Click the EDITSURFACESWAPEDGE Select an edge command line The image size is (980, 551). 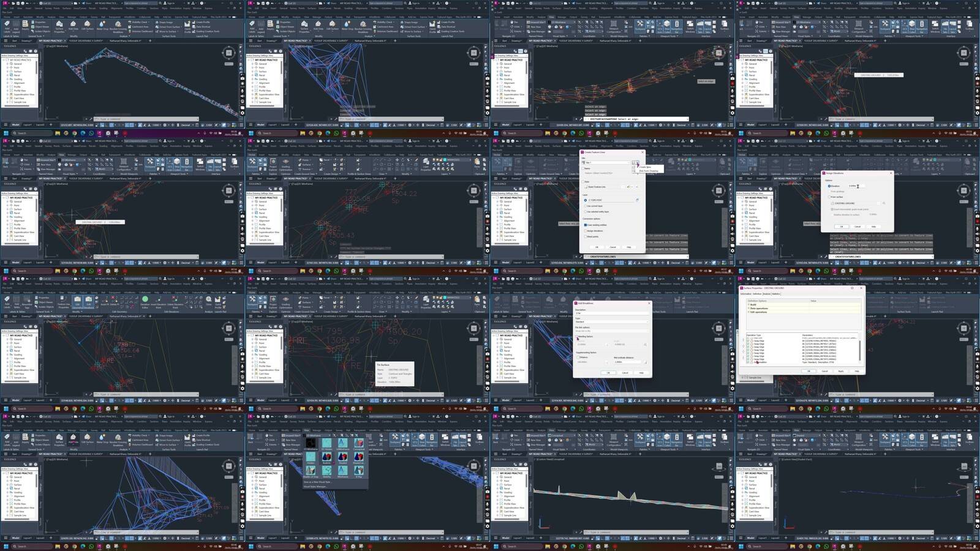pyautogui.click(x=635, y=119)
